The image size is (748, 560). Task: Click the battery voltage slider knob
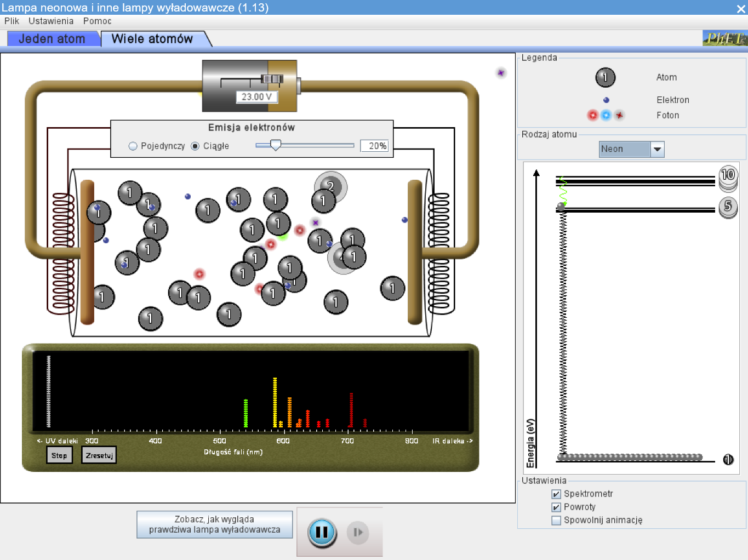click(x=272, y=79)
